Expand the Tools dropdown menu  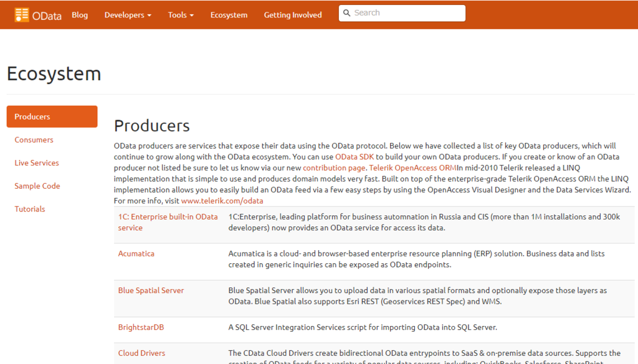click(x=181, y=15)
